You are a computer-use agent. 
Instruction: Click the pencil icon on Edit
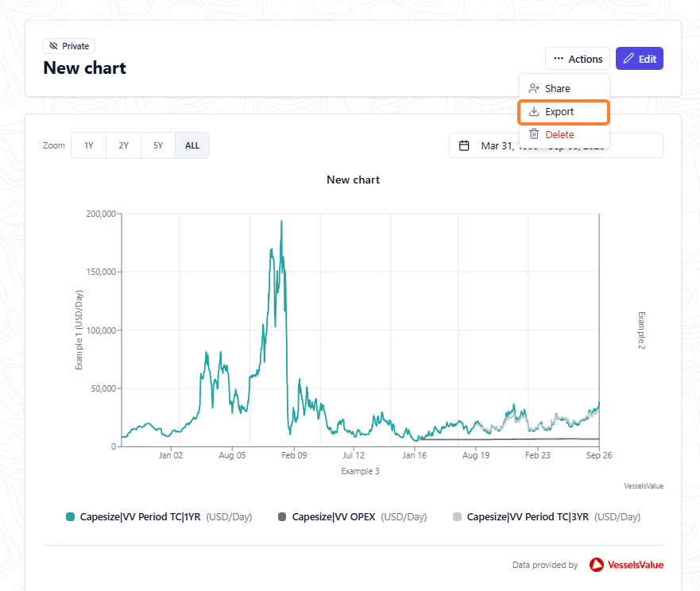[628, 59]
